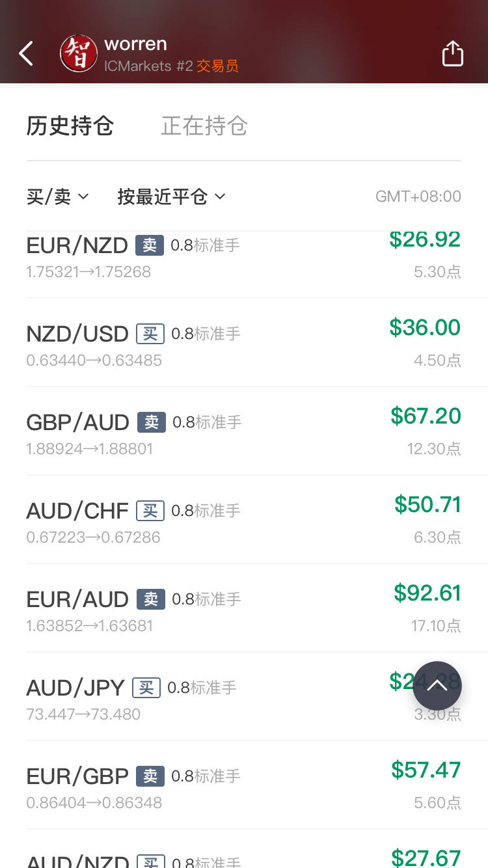Screen dimensions: 488x868
Task: Open the EUR/GBP trade record
Action: pos(243,785)
